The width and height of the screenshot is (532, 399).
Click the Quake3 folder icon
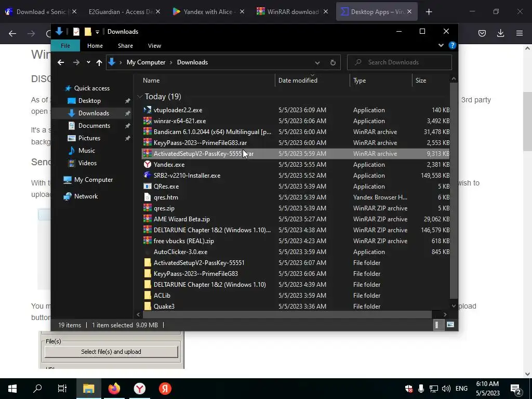(x=147, y=307)
